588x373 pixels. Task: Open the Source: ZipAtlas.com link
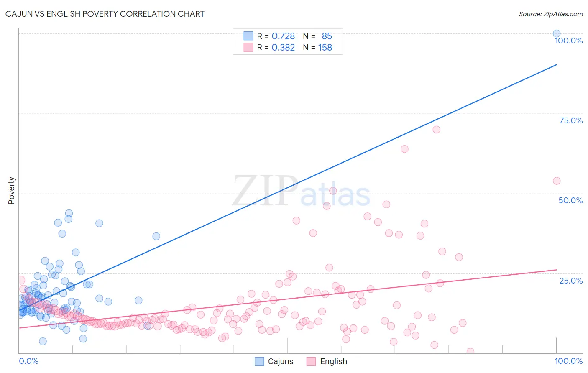click(551, 14)
